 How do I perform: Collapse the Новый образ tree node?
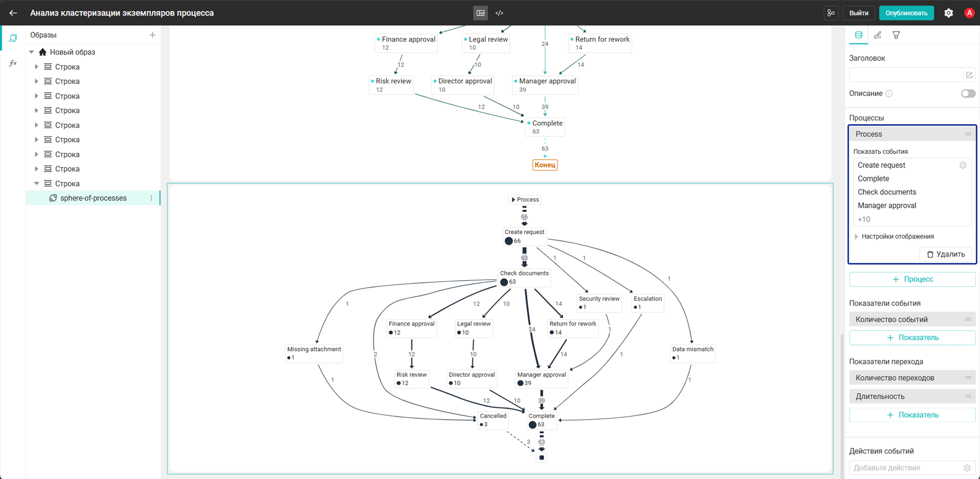(x=32, y=52)
